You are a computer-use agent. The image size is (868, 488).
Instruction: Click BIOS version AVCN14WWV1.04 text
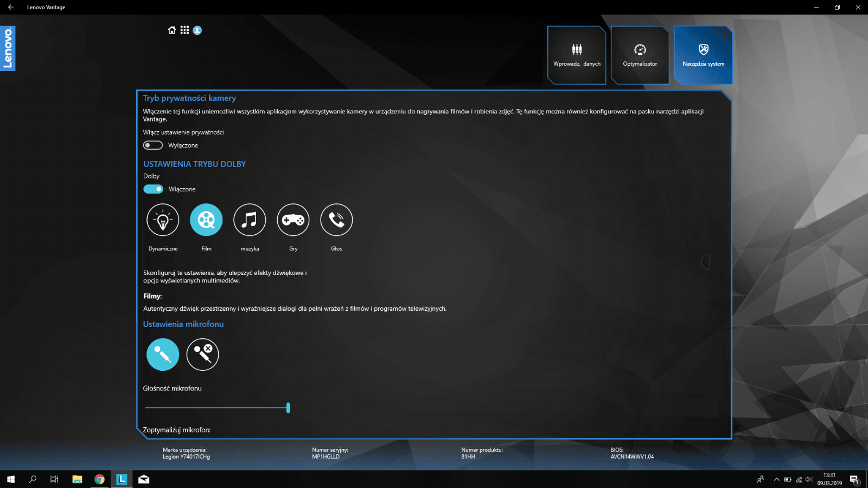coord(632,457)
